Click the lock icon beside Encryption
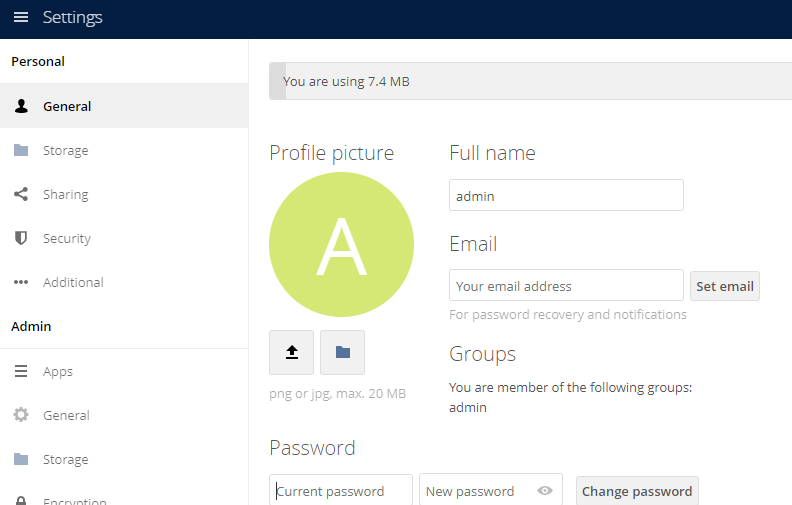This screenshot has width=792, height=505. tap(21, 500)
